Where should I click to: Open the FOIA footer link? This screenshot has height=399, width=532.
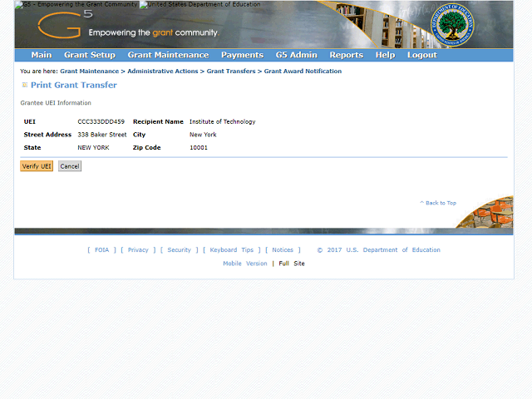[x=101, y=250]
